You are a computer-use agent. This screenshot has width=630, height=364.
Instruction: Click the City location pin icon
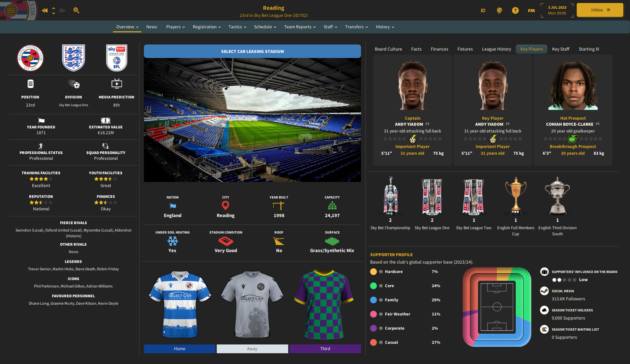coord(226,205)
